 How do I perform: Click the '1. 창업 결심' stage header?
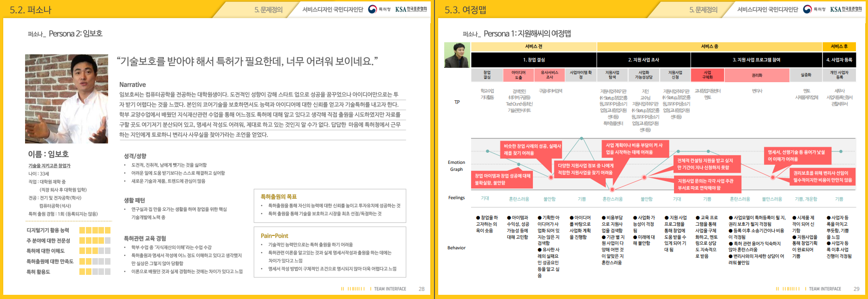coord(534,60)
